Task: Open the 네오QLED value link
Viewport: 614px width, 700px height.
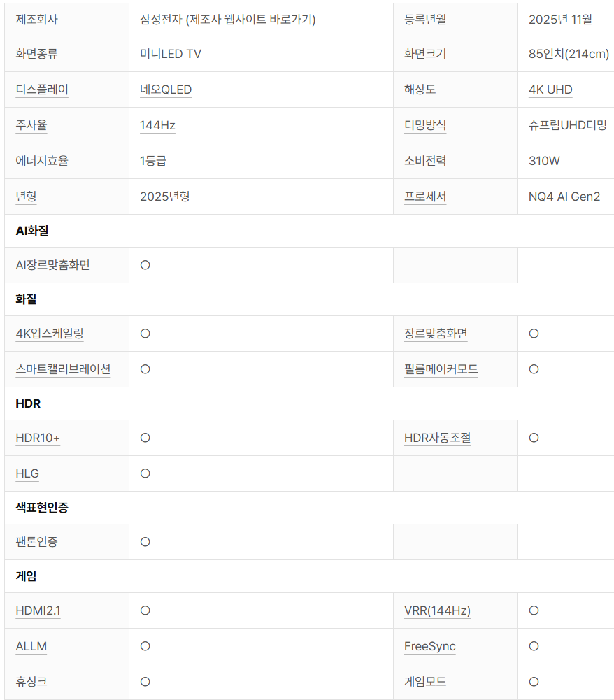Action: point(166,90)
